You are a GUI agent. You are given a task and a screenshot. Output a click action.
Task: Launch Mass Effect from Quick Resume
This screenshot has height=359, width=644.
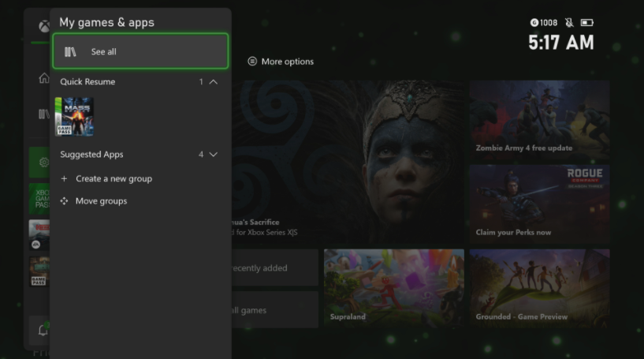74,116
